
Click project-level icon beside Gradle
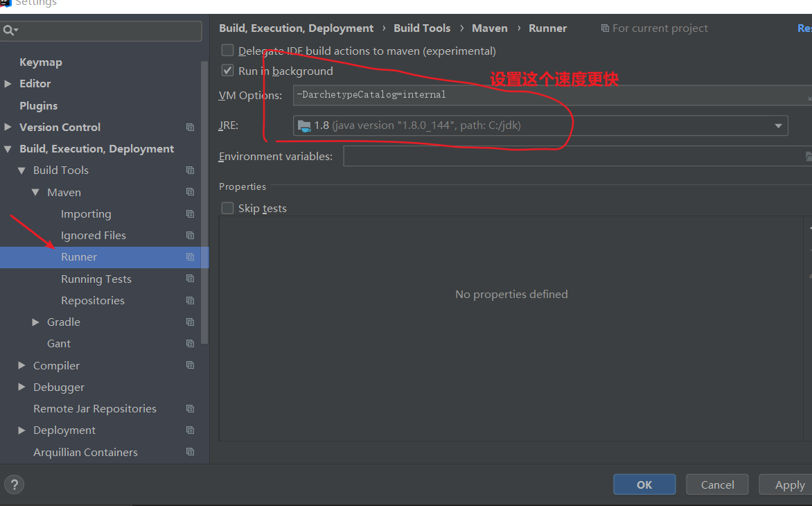click(190, 322)
